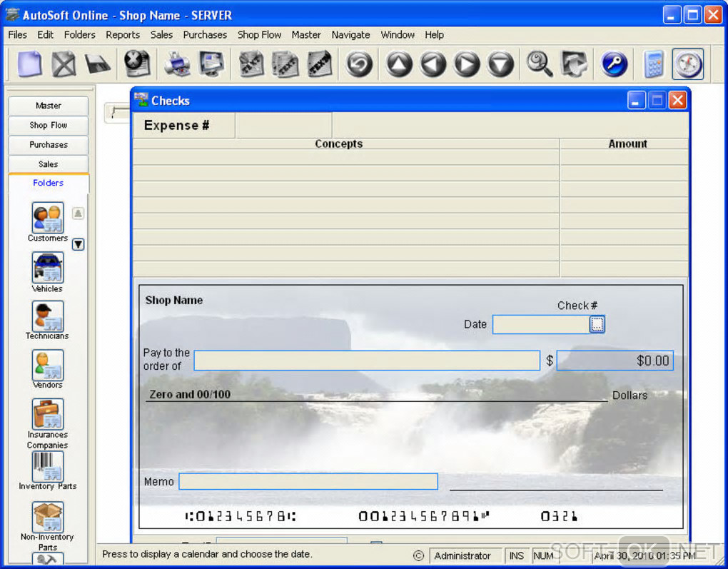Open the Technicians folder icon
The height and width of the screenshot is (569, 728).
click(x=47, y=316)
